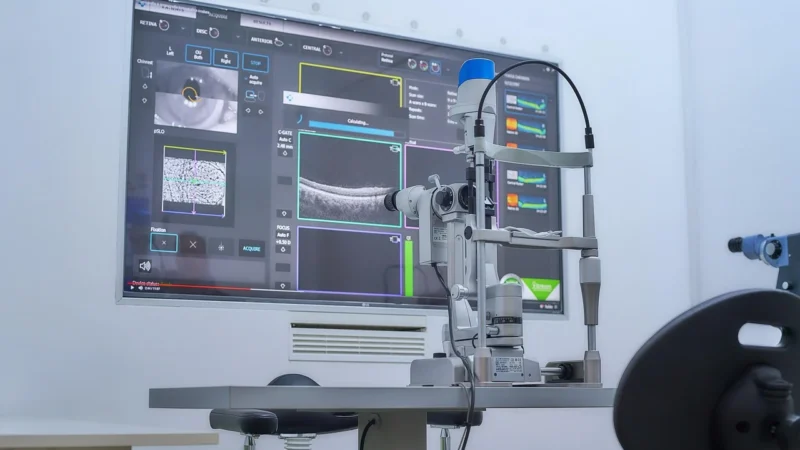800x450 pixels.
Task: Click the C-GATE up arrow
Action: click(285, 153)
